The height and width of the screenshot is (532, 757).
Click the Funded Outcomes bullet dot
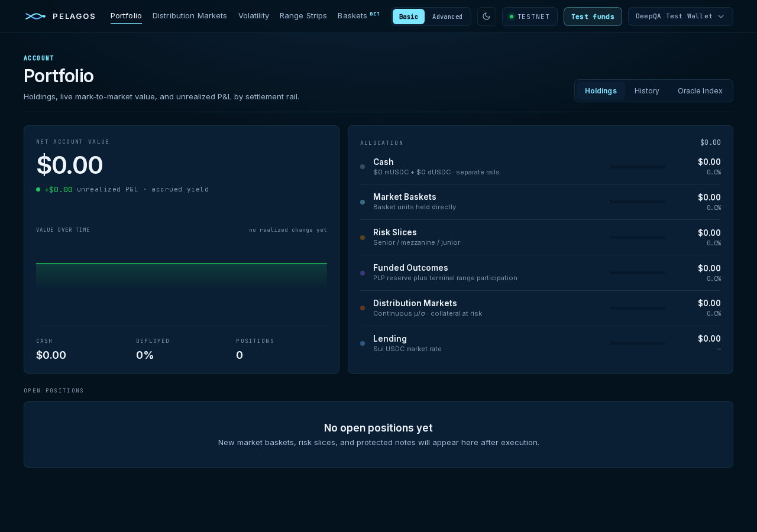[363, 273]
